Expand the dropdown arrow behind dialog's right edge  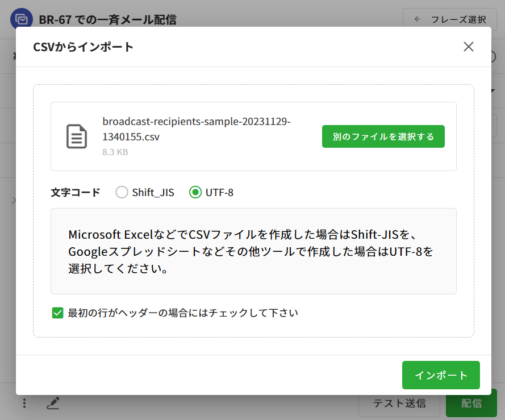493,91
